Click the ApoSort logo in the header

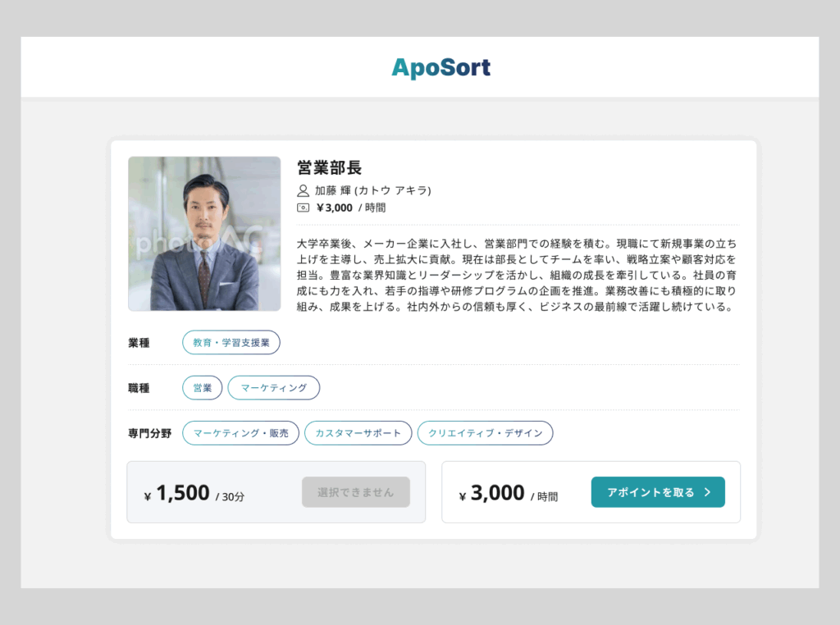click(441, 67)
